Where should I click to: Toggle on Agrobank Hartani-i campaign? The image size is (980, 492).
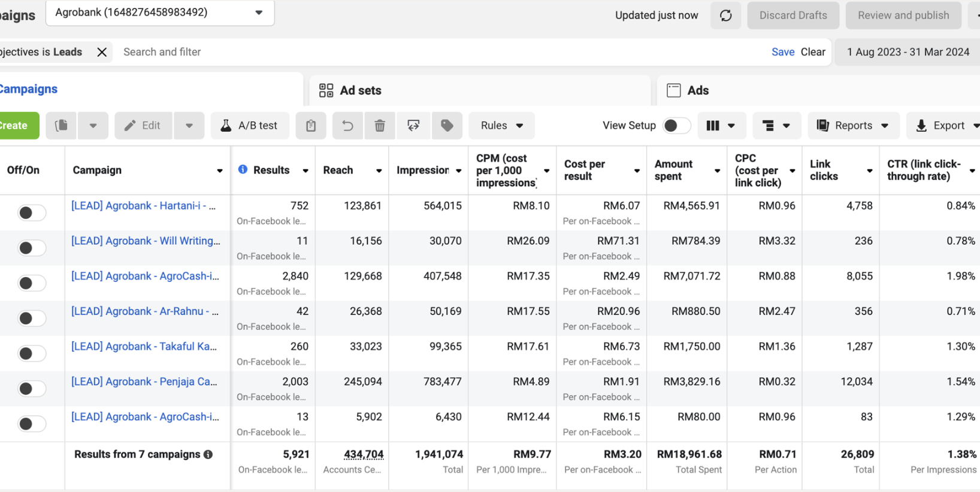coord(32,212)
